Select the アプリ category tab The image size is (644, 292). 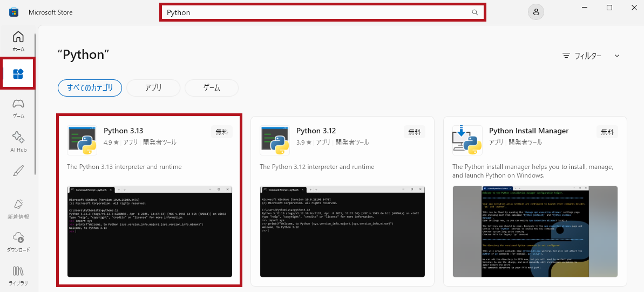pyautogui.click(x=153, y=87)
